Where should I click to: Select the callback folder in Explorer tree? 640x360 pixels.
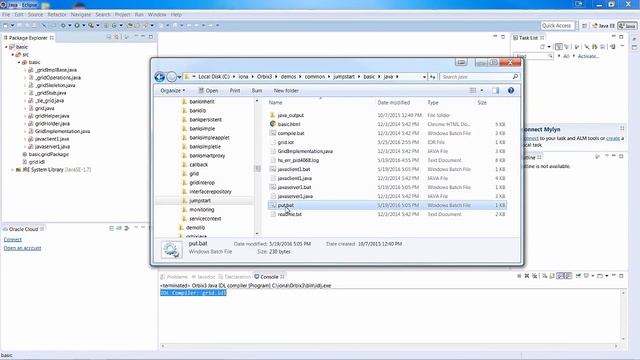click(198, 165)
